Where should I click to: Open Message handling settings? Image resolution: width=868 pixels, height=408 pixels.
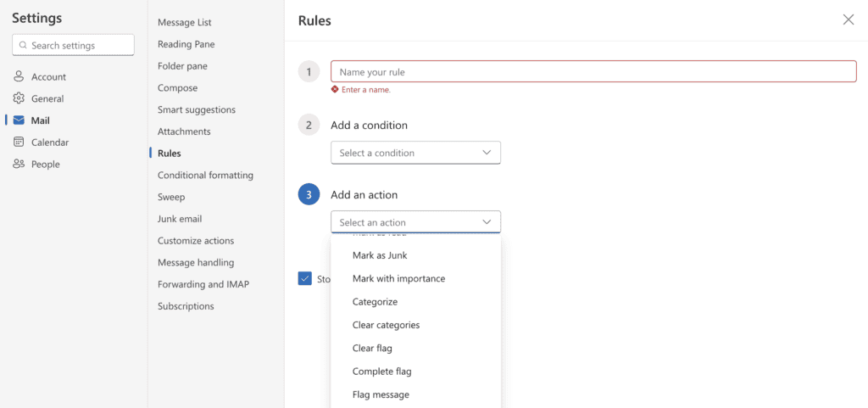[196, 262]
